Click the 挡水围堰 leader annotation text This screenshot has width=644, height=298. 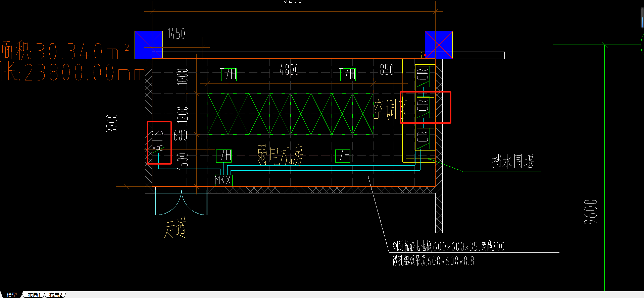tap(513, 161)
